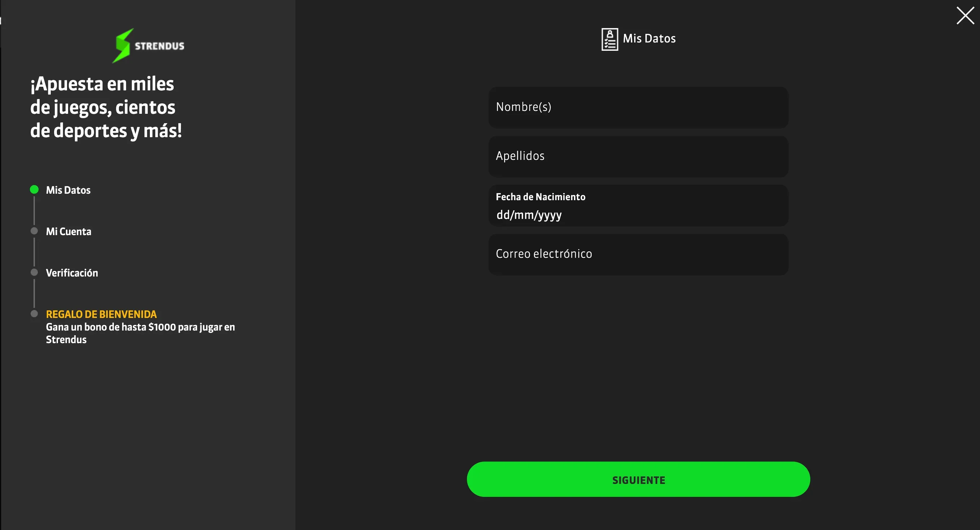Open the Fecha de Nacimiento date picker

pyautogui.click(x=638, y=205)
